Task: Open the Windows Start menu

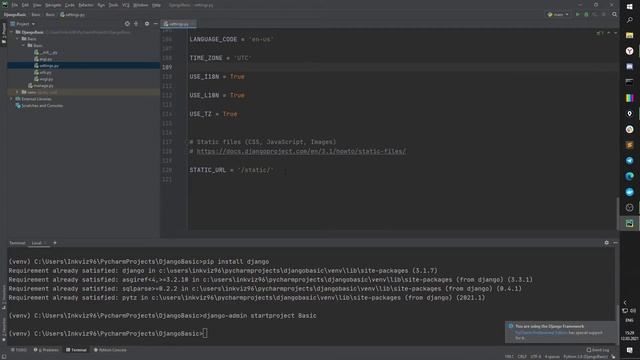Action: tap(629, 6)
